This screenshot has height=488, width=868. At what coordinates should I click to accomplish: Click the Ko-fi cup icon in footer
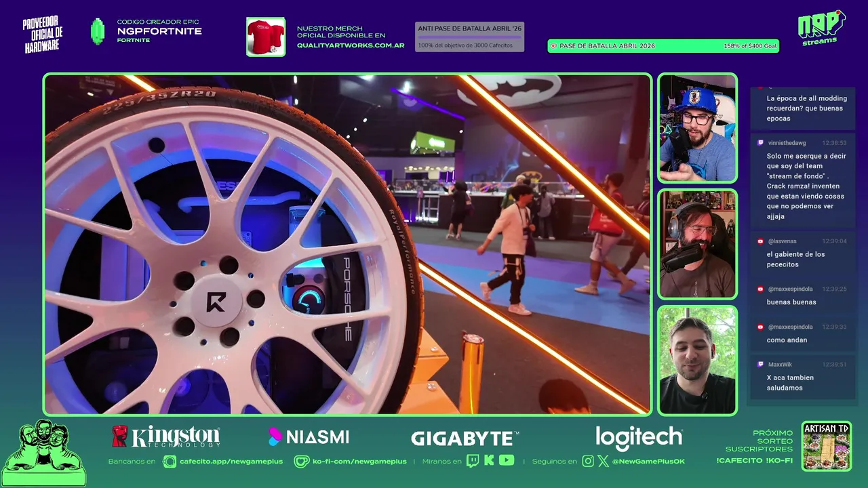click(301, 462)
